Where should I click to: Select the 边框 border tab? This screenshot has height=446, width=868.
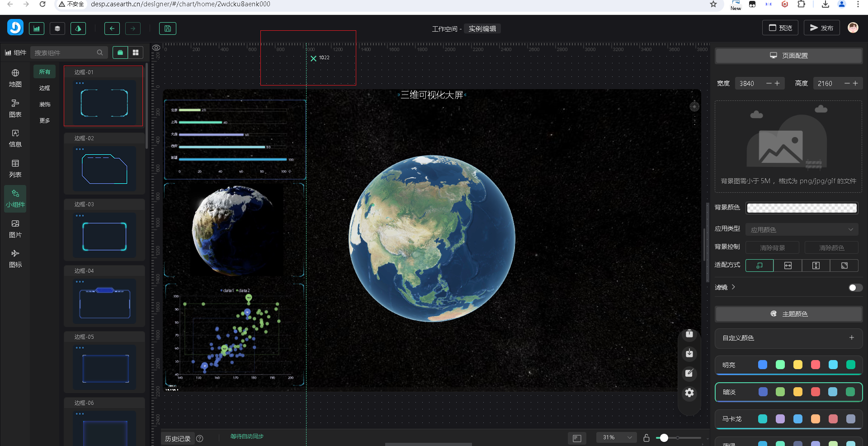[45, 88]
